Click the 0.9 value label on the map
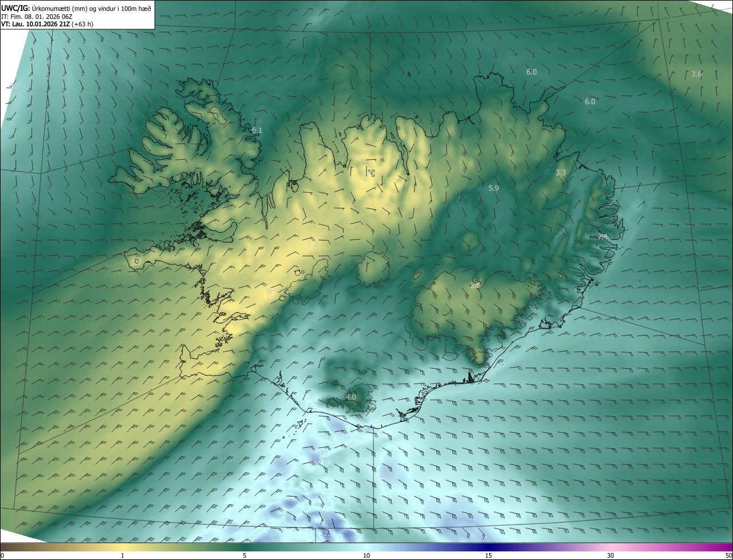 pyautogui.click(x=271, y=291)
